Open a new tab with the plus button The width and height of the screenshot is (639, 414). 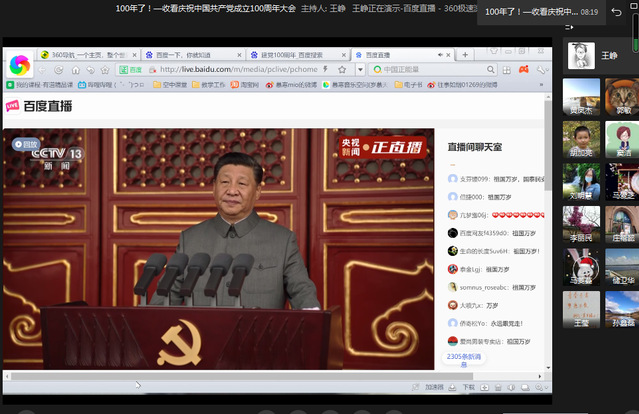(x=465, y=55)
